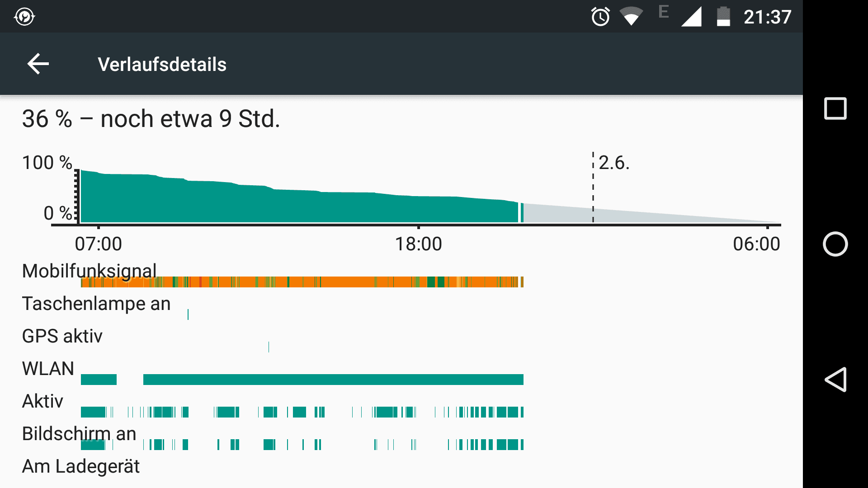Tap the 2.6. dashed date marker
Viewport: 868px width, 488px height.
coord(613,163)
